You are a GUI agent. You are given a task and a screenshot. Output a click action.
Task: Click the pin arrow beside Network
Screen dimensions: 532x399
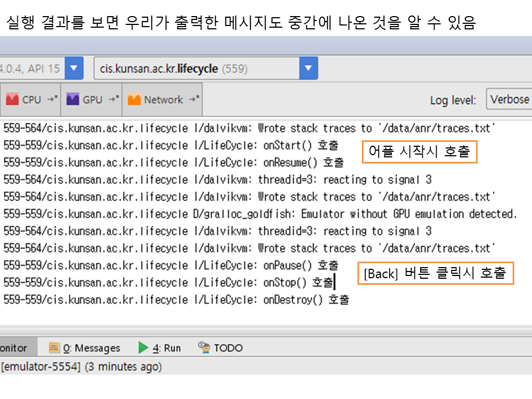point(194,100)
